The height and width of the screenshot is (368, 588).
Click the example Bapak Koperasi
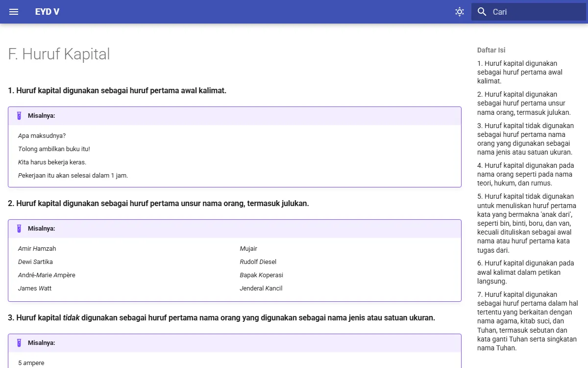pyautogui.click(x=262, y=275)
